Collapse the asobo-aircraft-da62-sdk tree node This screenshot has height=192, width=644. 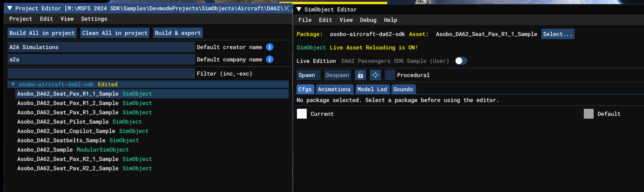point(13,84)
